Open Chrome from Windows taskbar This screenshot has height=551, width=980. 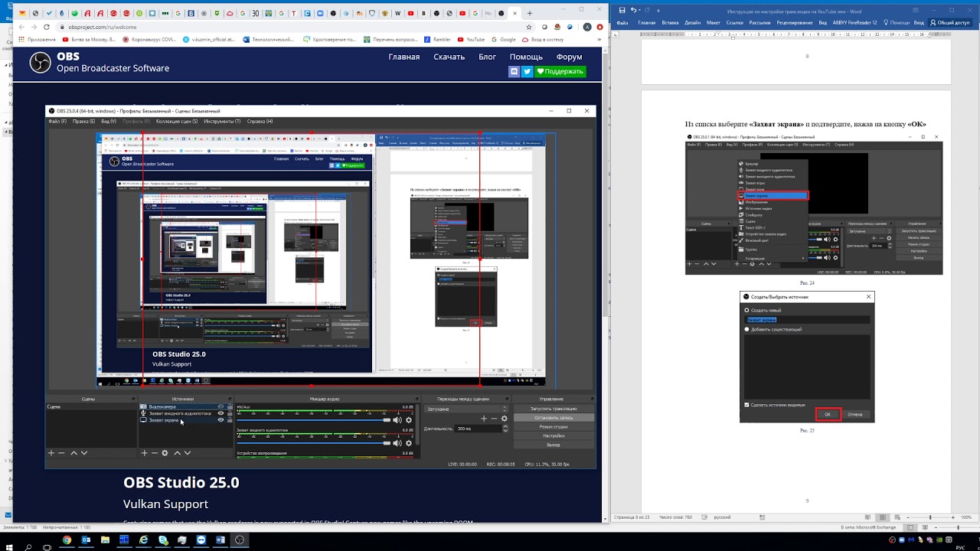(x=67, y=540)
